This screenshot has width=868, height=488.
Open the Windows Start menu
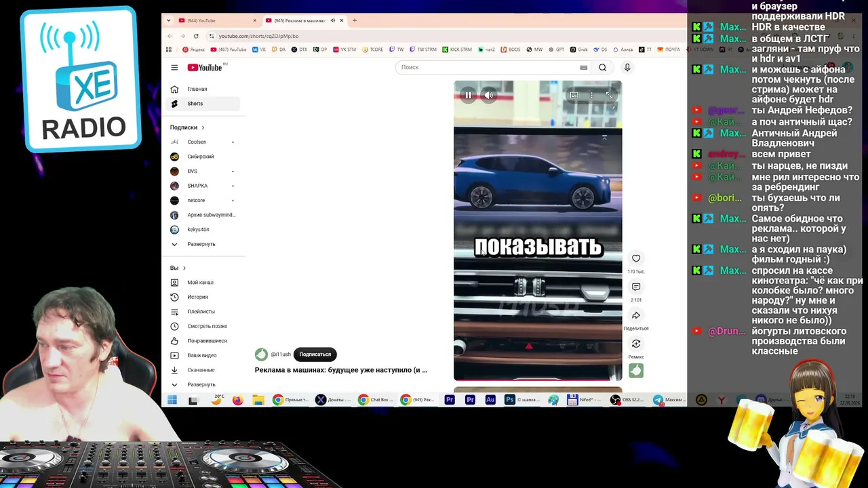(x=172, y=400)
